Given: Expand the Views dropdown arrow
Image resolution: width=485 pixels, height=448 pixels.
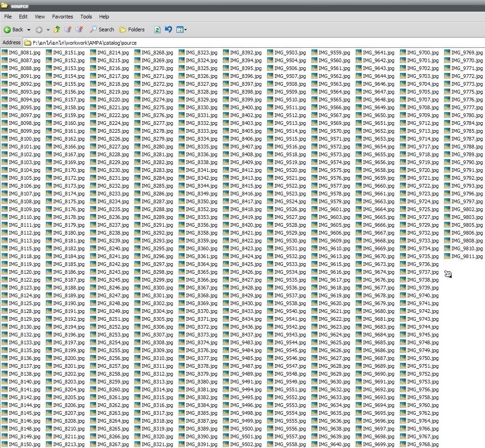Looking at the screenshot, I should click(x=186, y=30).
